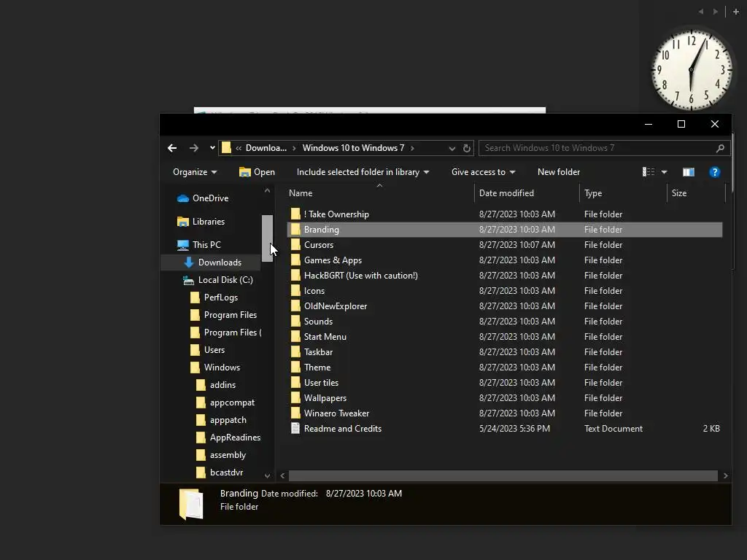The height and width of the screenshot is (560, 747).
Task: Click the gadget add plus icon
Action: coord(736,12)
